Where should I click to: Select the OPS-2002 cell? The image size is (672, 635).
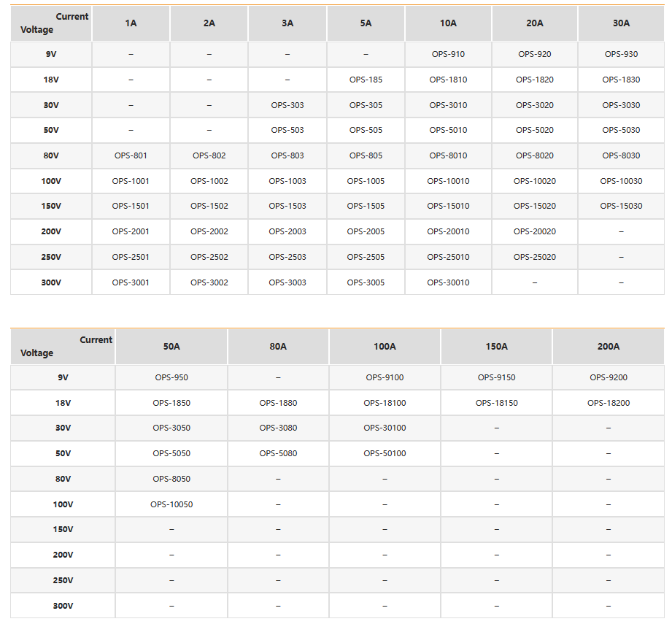[209, 231]
